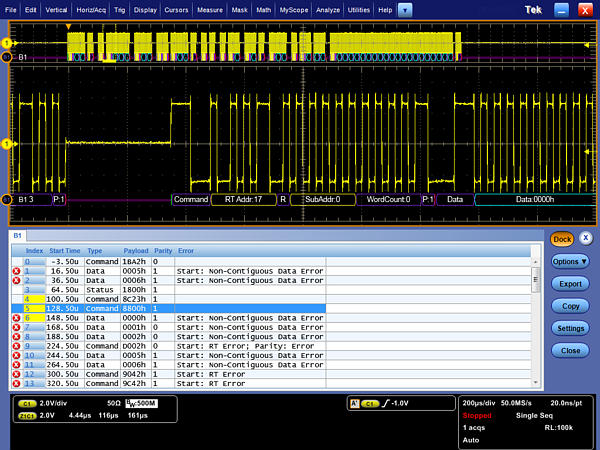The width and height of the screenshot is (600, 450).
Task: Click the error icon on row 1
Action: tap(16, 271)
